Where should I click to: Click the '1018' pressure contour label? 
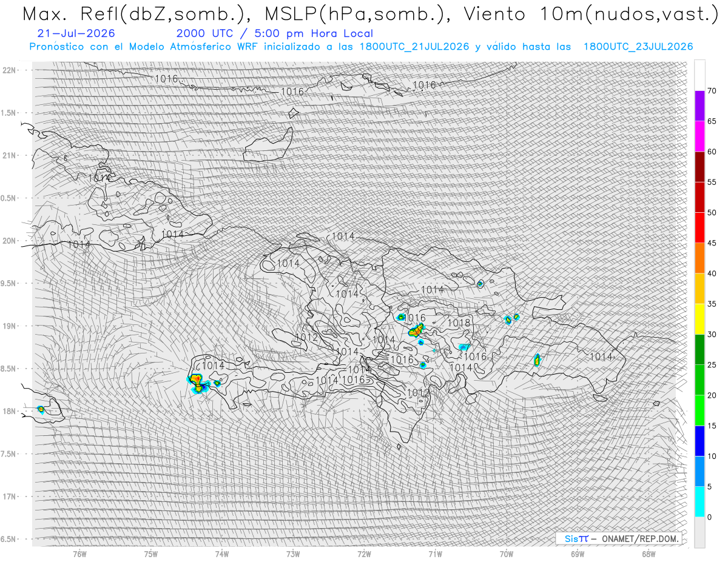[459, 323]
